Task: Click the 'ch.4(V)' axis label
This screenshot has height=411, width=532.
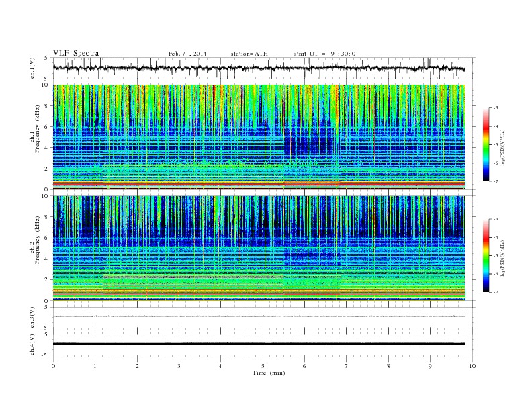Action: (x=32, y=345)
